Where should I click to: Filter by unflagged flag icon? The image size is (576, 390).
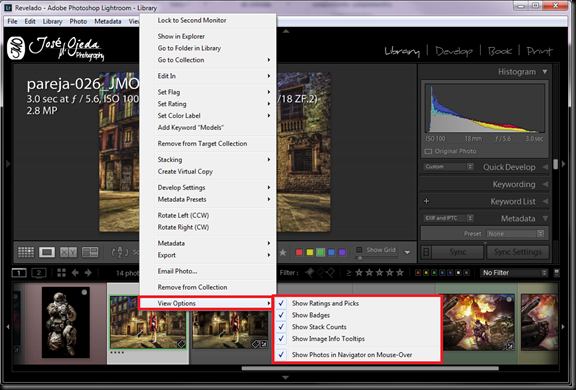click(320, 272)
